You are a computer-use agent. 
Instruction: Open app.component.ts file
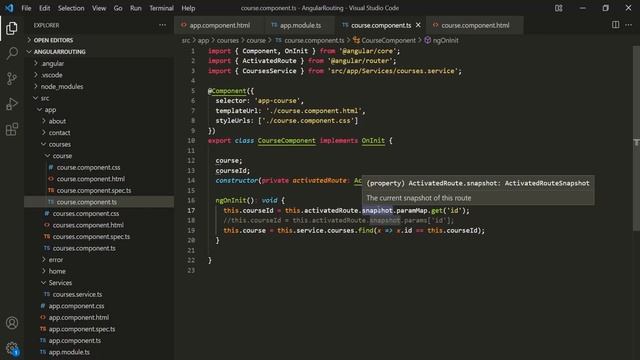[99, 340]
